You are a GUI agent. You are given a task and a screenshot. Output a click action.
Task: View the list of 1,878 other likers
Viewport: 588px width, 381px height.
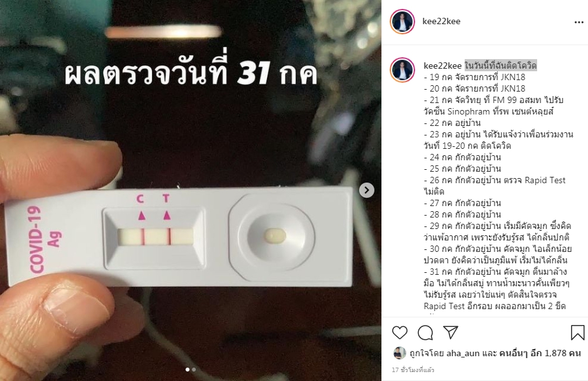click(540, 353)
